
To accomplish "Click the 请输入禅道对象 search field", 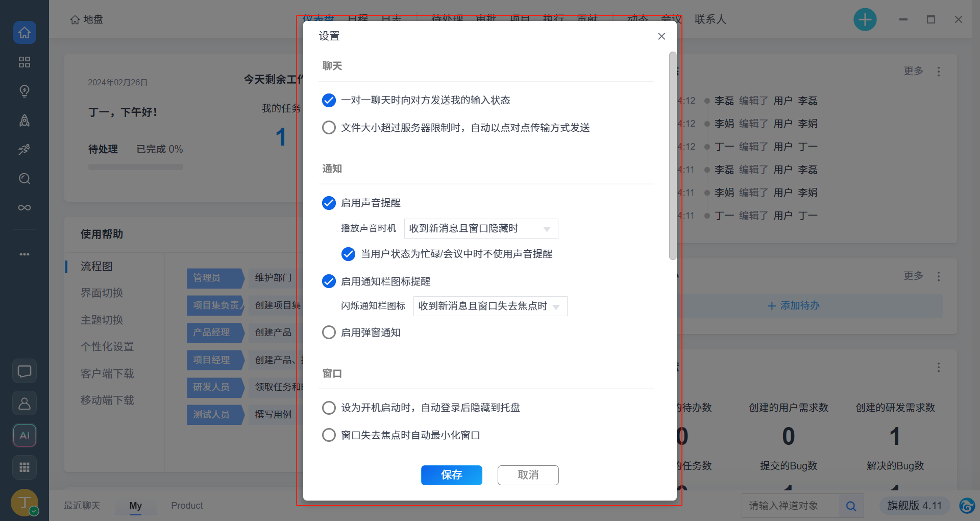I will pos(790,506).
